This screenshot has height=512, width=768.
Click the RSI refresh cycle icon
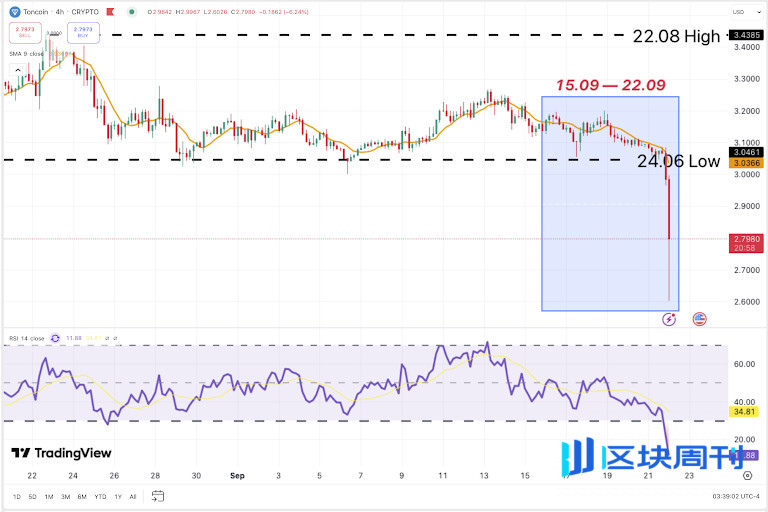pyautogui.click(x=55, y=338)
